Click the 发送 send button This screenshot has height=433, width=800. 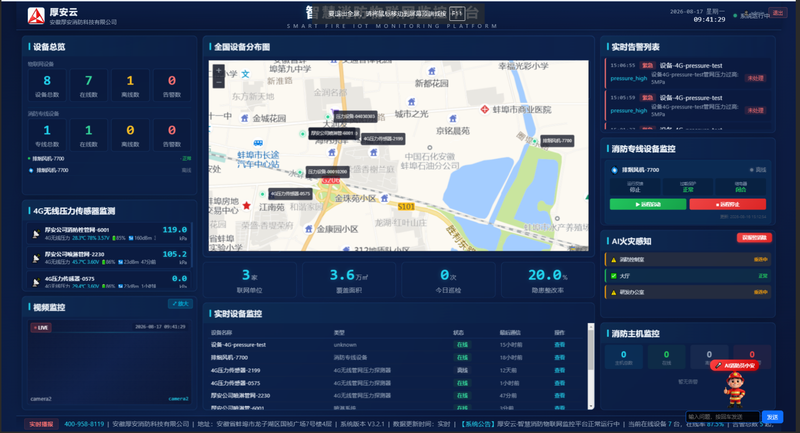772,417
